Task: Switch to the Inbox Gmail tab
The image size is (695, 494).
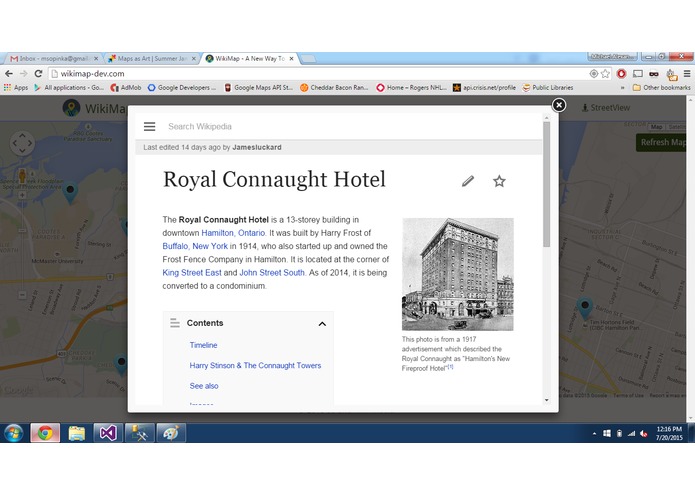Action: coord(53,58)
